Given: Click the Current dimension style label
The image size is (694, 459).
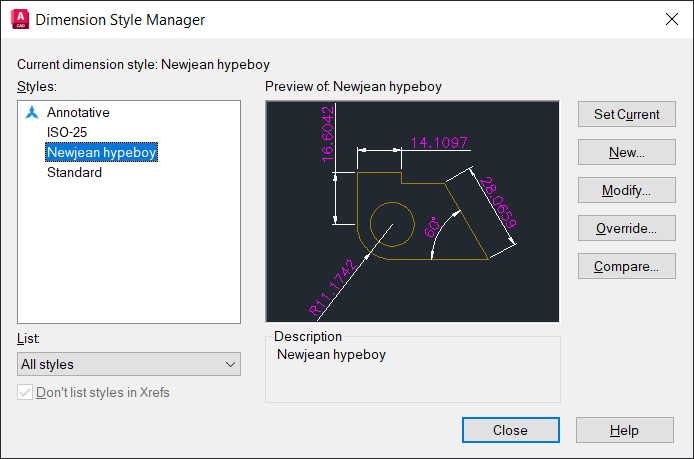Looking at the screenshot, I should [x=143, y=65].
